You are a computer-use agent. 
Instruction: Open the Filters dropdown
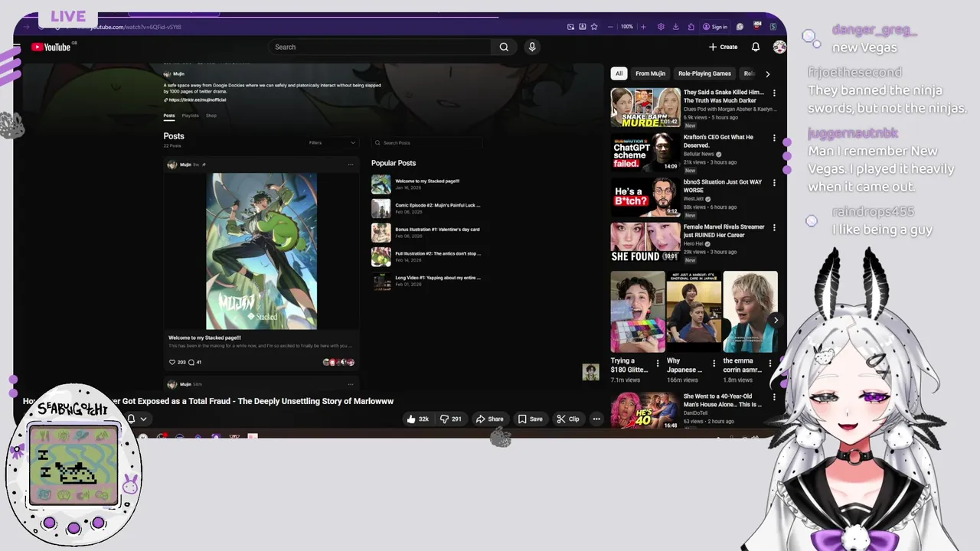(x=332, y=143)
